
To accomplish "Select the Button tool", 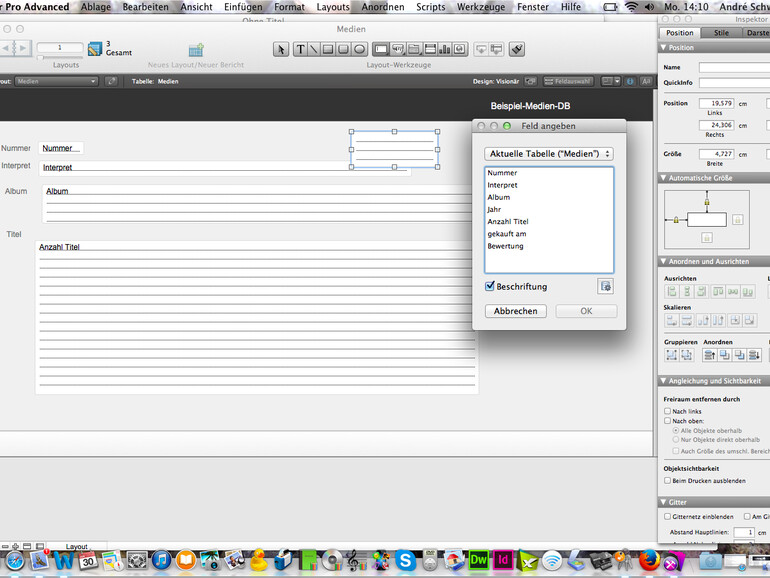I will coord(397,49).
